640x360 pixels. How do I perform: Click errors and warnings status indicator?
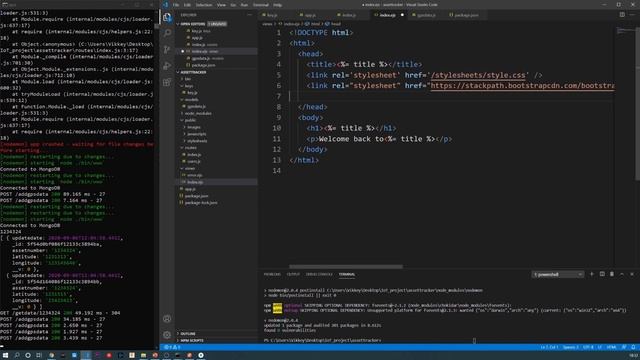coord(172,347)
